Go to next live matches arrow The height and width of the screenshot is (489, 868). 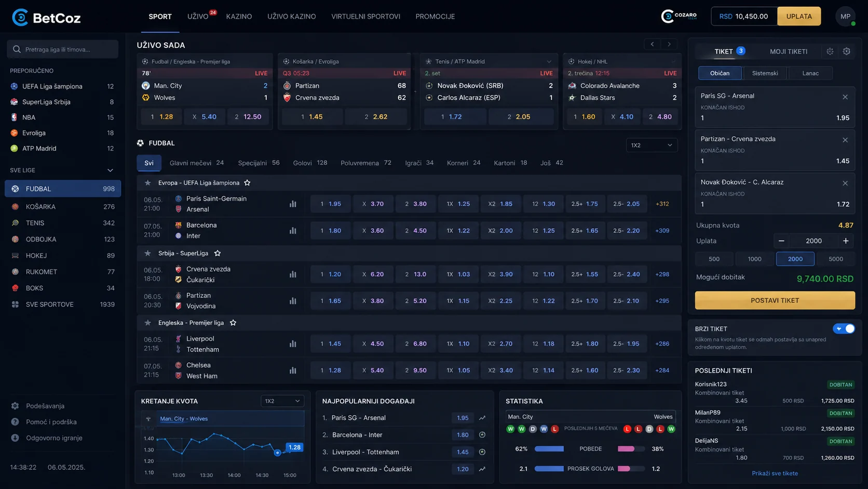pyautogui.click(x=670, y=44)
